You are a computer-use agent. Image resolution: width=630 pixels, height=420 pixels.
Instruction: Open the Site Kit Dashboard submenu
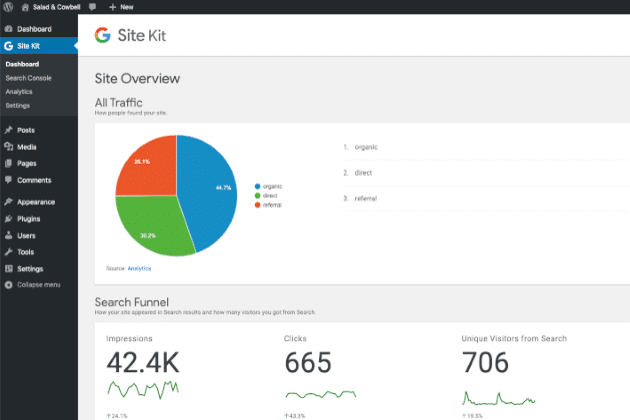click(22, 64)
